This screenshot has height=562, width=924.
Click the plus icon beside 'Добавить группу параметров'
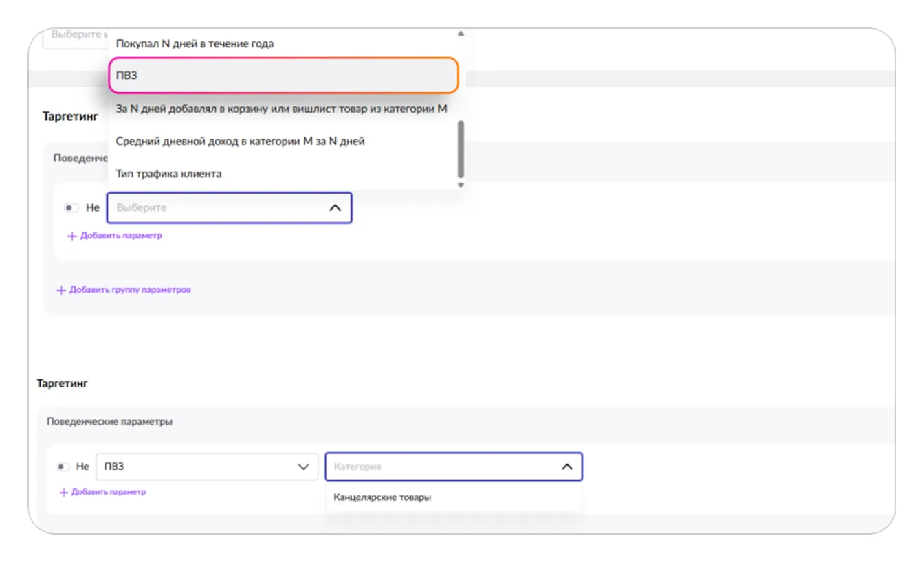click(60, 290)
